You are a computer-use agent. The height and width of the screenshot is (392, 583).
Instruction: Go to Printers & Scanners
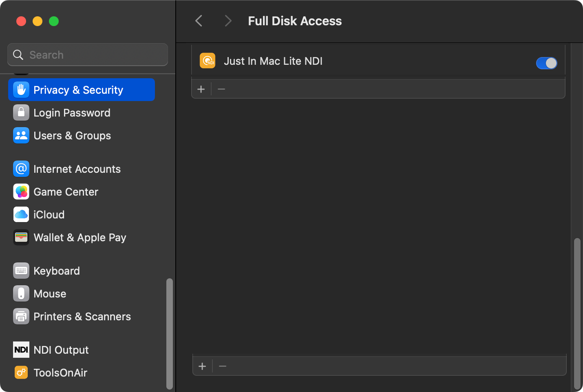click(82, 316)
